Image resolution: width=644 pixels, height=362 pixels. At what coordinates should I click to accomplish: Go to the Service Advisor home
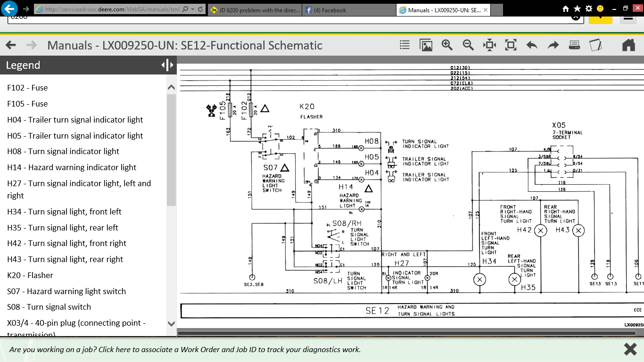tap(628, 45)
